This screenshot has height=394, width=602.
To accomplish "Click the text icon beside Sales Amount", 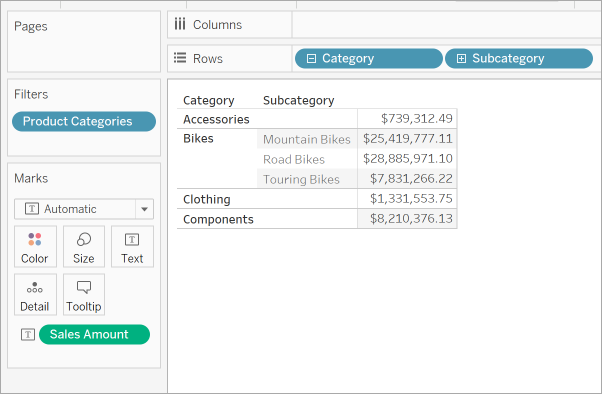I will (28, 334).
